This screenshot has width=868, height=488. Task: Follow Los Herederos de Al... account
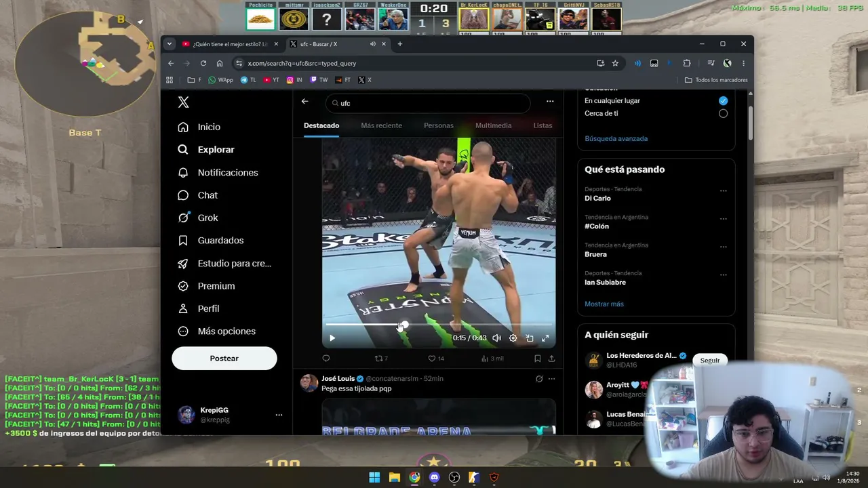click(710, 360)
